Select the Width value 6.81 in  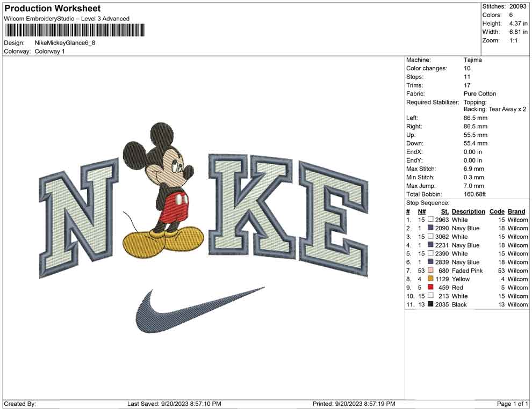pyautogui.click(x=518, y=32)
